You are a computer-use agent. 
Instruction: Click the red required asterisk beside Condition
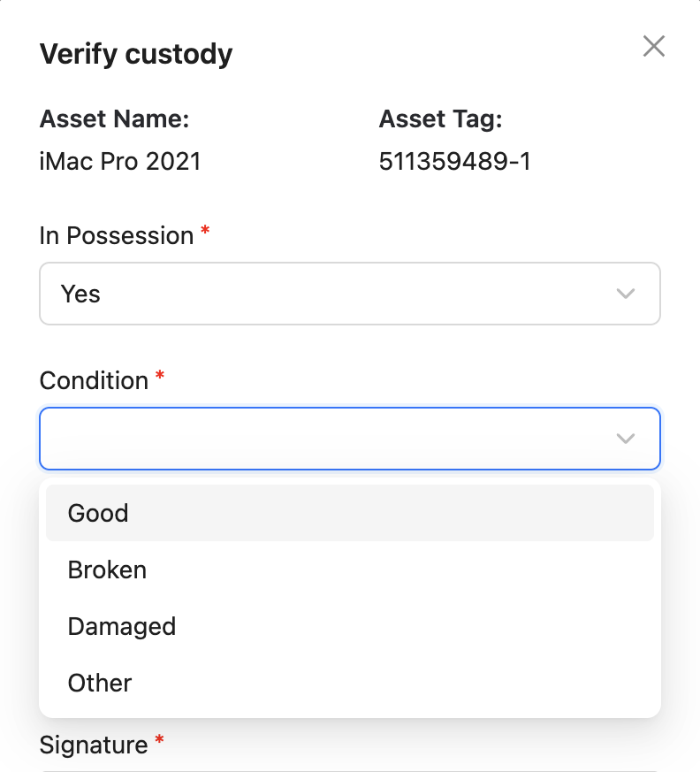[x=160, y=376]
